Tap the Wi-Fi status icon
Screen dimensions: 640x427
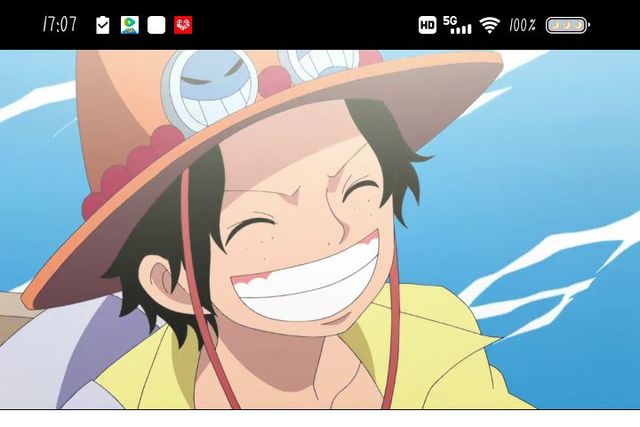[489, 25]
